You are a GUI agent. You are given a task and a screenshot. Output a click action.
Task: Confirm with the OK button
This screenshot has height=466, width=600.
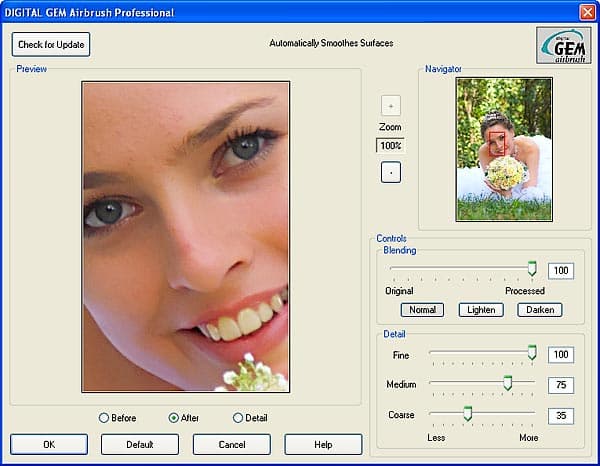49,445
